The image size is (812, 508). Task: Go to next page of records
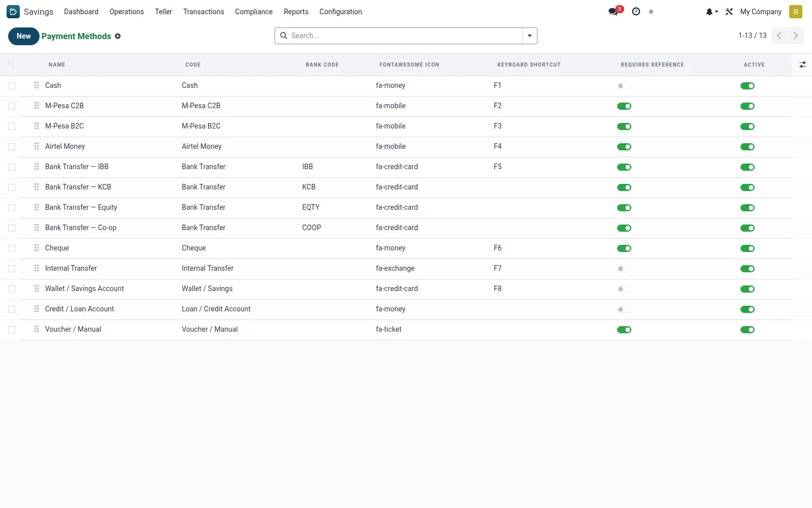[x=795, y=36]
